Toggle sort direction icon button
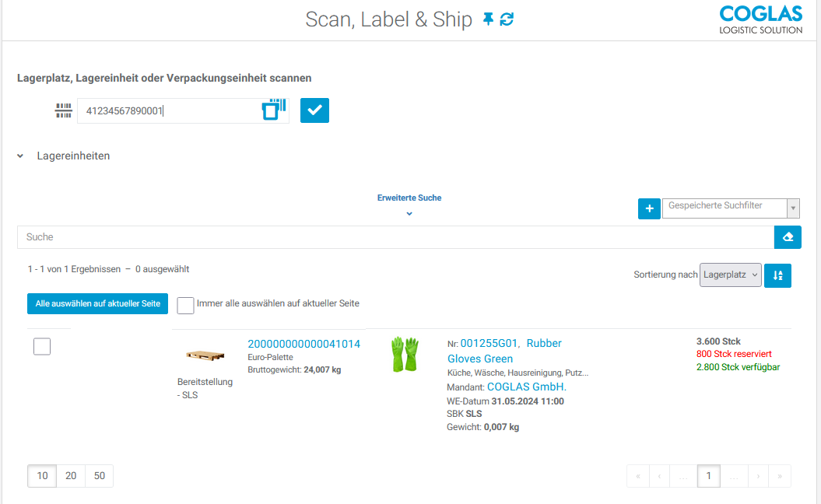The image size is (821, 504). coord(777,275)
